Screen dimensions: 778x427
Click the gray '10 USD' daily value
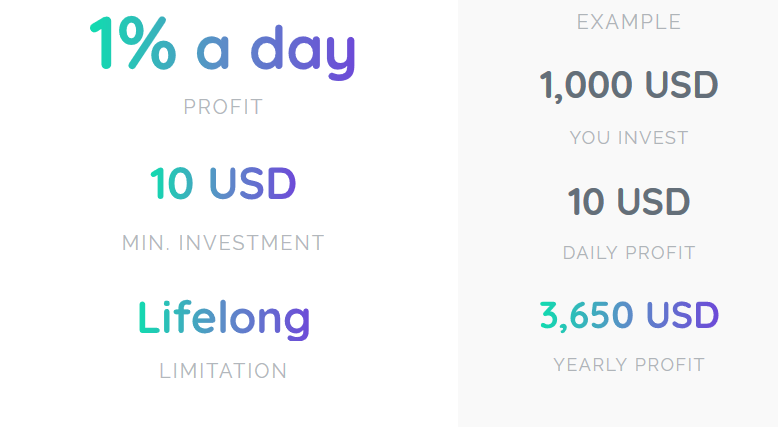629,201
